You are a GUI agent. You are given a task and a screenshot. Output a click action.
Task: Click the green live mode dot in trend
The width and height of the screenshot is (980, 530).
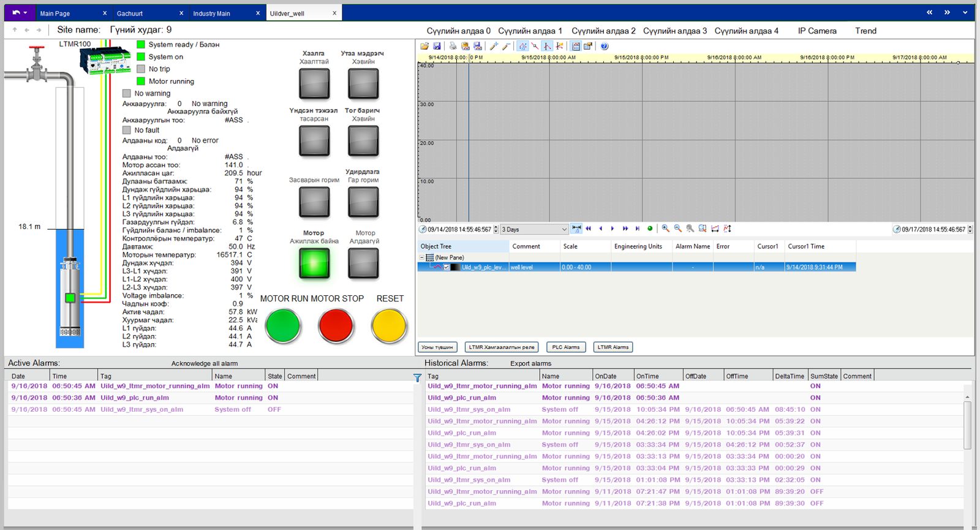point(650,229)
